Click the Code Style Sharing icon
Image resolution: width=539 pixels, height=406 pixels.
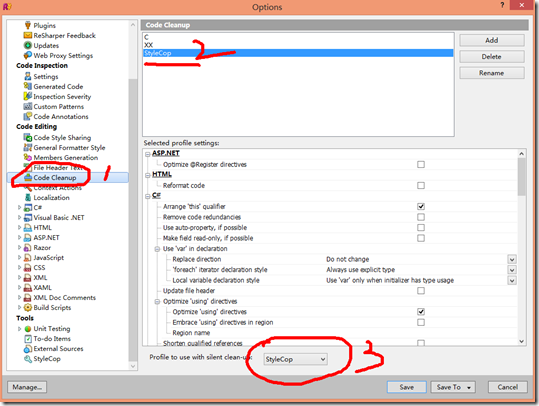click(x=28, y=138)
